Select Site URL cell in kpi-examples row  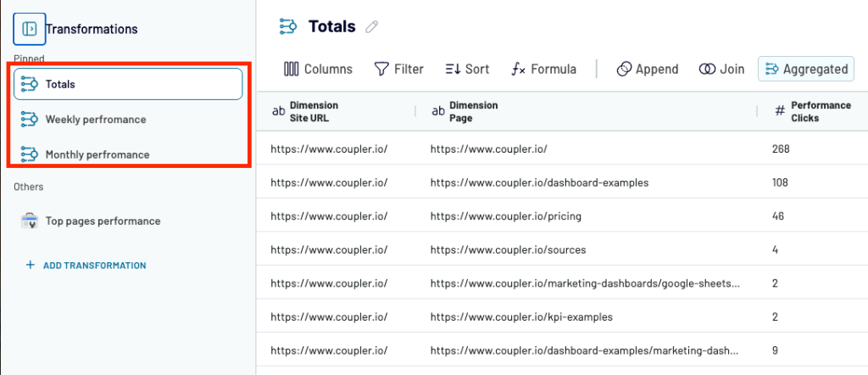329,317
